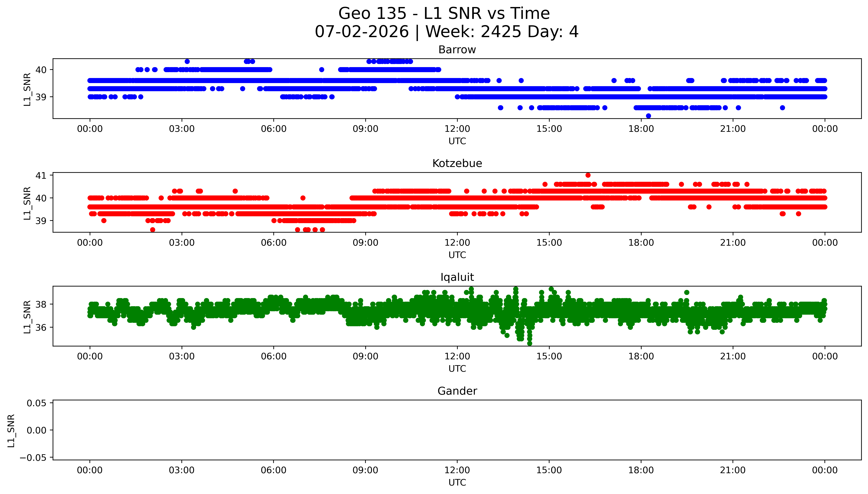Click the 38 y-tick on Iqaluit plot

click(x=41, y=305)
